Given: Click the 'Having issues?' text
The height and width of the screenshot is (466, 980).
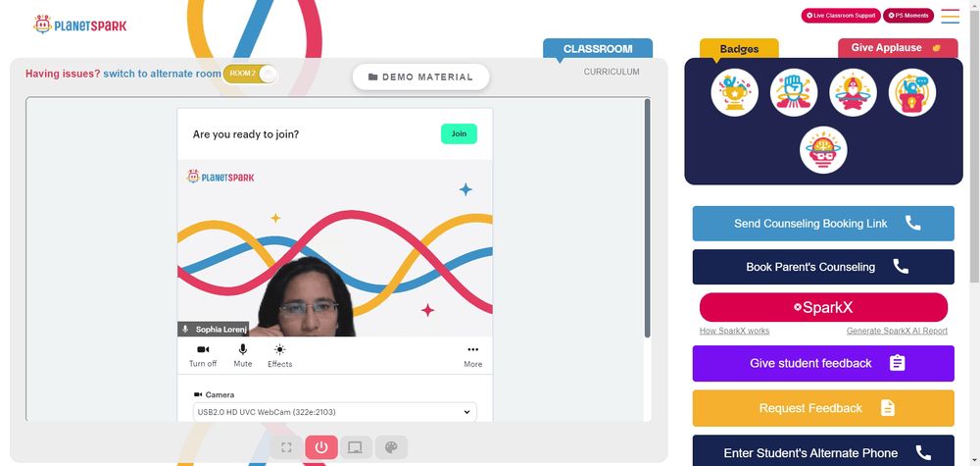Looking at the screenshot, I should [x=63, y=74].
